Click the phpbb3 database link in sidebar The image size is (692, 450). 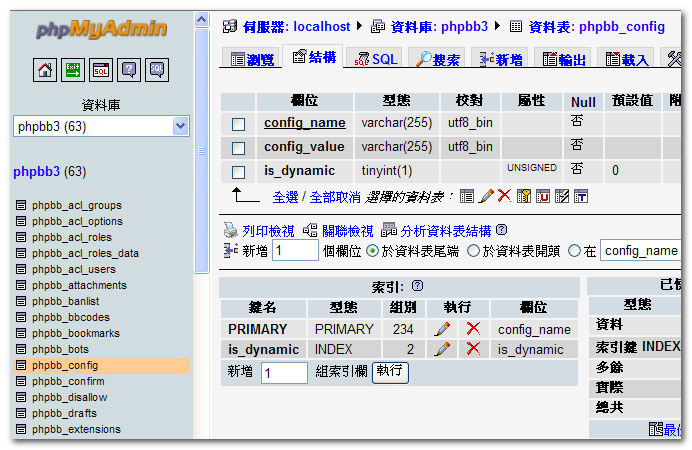(x=36, y=171)
